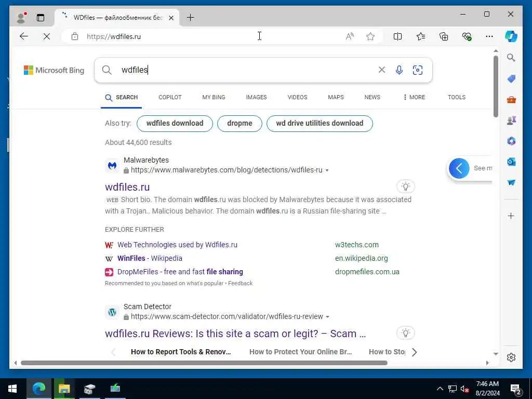Open sidebar settings gear
Image resolution: width=532 pixels, height=399 pixels.
pyautogui.click(x=511, y=357)
